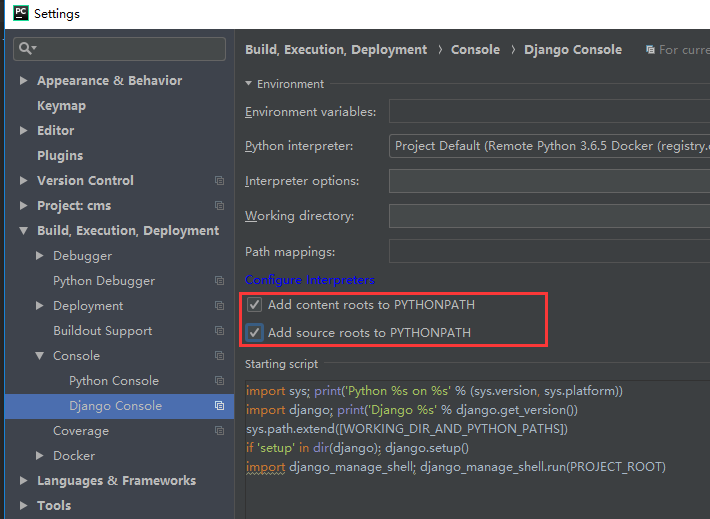710x519 pixels.
Task: Click 'django_manage_shell.run(PROJECT_ROOT)' script line
Action: pyautogui.click(x=456, y=467)
